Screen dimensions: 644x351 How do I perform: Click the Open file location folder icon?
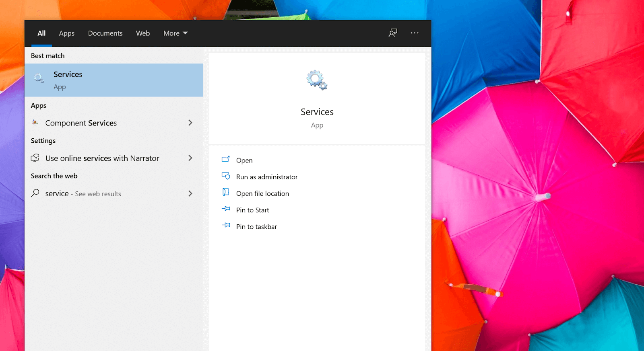click(x=226, y=193)
